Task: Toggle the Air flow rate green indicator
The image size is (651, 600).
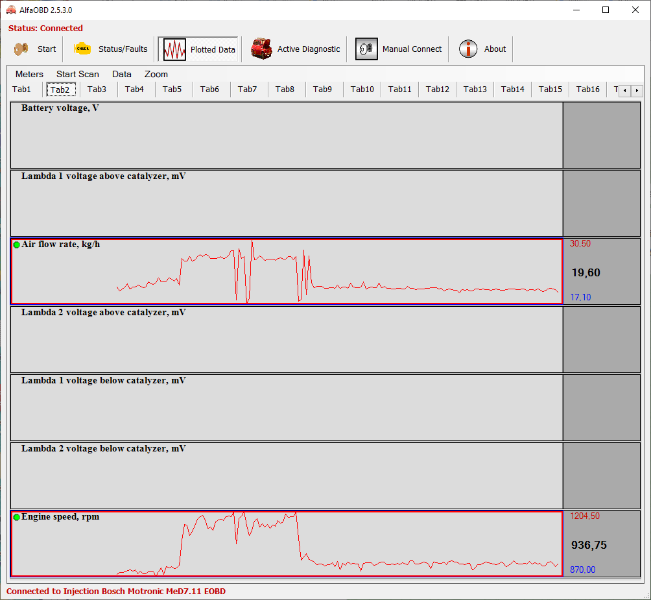Action: pos(17,245)
